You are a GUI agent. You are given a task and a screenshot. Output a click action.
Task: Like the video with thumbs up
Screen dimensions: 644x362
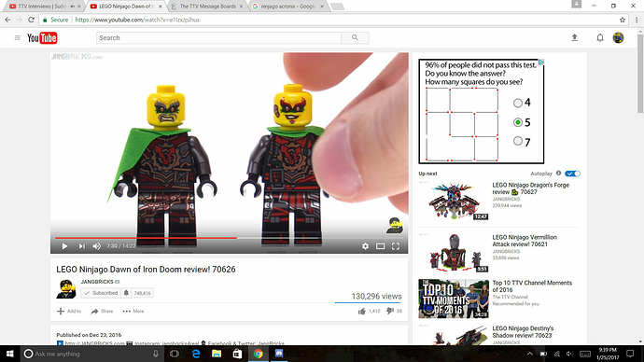click(362, 311)
